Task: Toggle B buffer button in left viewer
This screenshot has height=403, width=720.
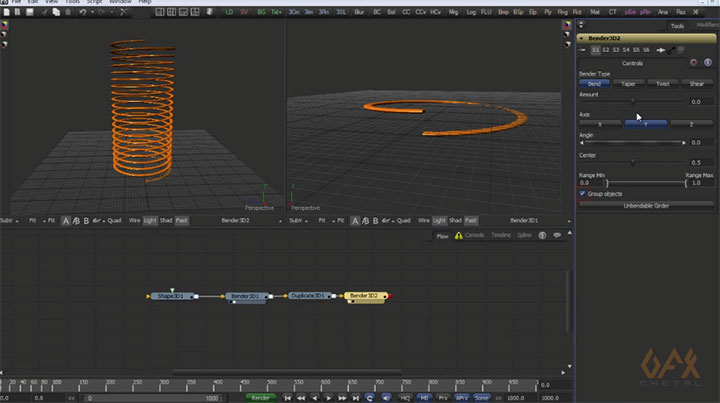Action: [x=86, y=221]
